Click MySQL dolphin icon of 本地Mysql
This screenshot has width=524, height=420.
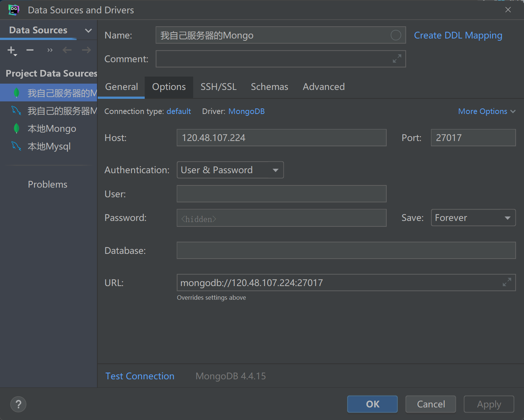16,146
